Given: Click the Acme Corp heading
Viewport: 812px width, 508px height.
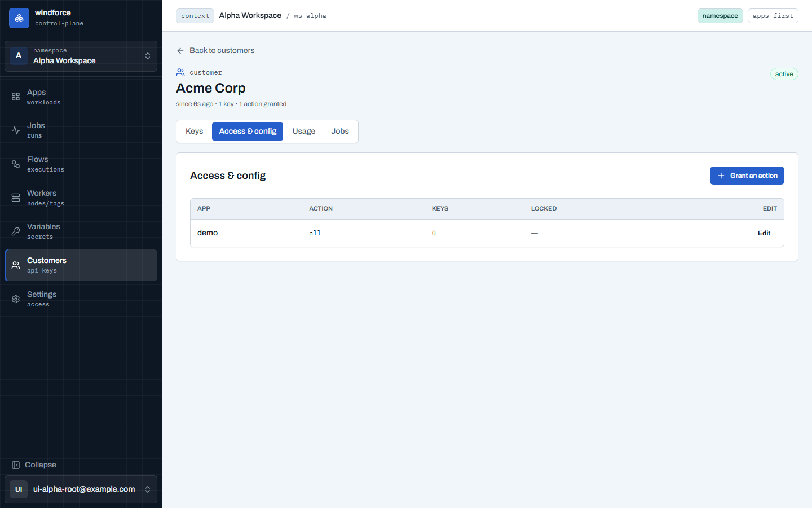Looking at the screenshot, I should point(211,88).
